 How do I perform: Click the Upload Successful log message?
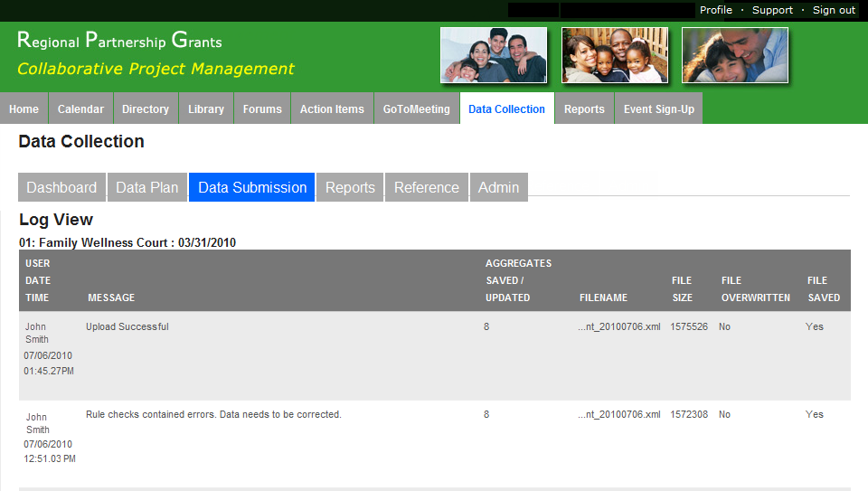coord(127,326)
